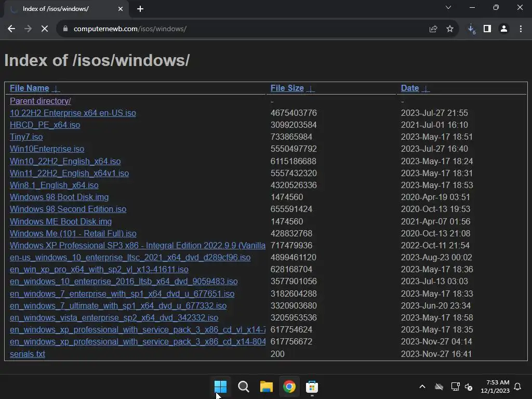Viewport: 532px width, 399px height.
Task: Open the serials.txt file link
Action: point(28,354)
